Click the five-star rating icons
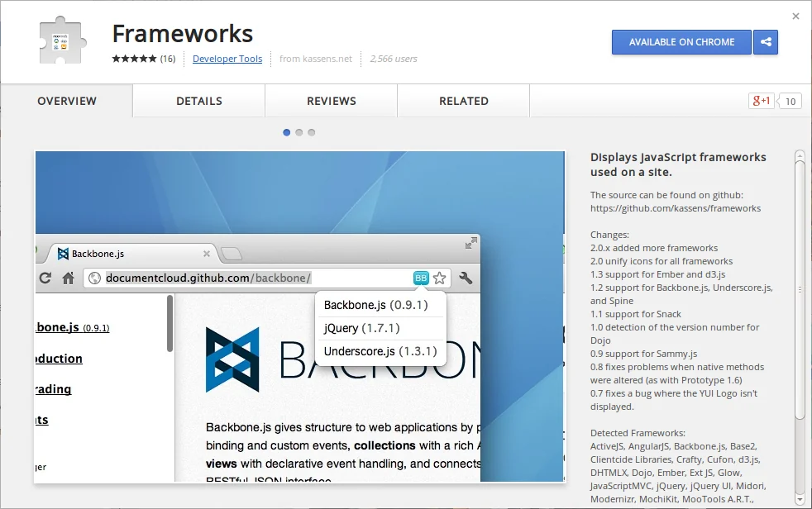 click(134, 59)
